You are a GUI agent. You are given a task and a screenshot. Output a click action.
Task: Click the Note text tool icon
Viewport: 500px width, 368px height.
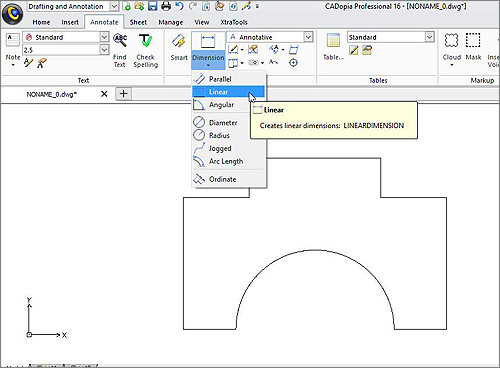(x=13, y=40)
